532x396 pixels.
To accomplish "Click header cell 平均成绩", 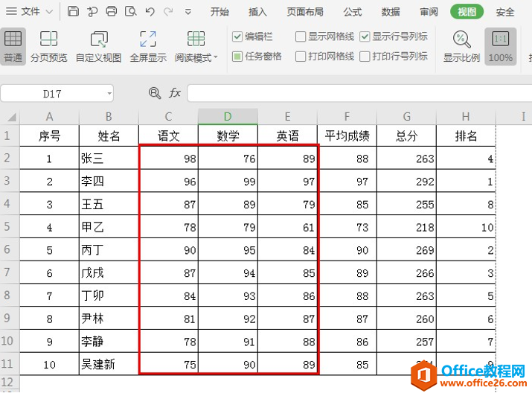I will coord(347,135).
